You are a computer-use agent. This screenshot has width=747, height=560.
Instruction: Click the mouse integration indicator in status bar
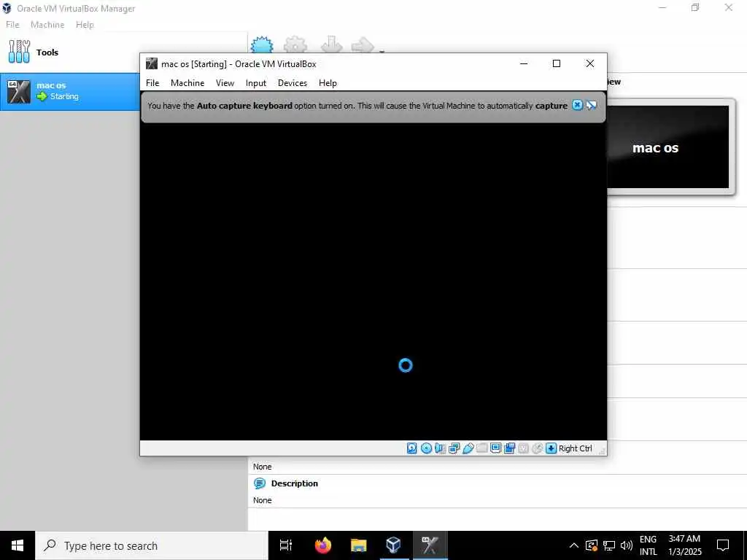tap(537, 448)
